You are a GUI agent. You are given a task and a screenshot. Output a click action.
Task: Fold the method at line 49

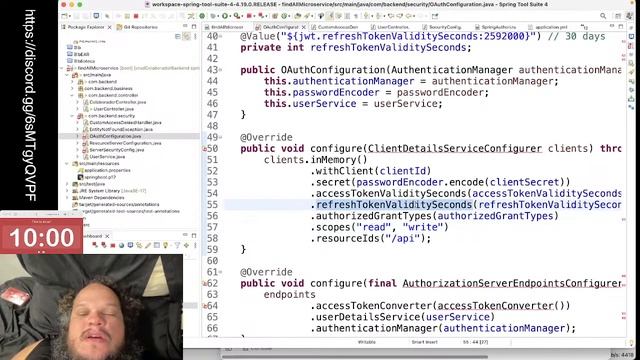221,138
